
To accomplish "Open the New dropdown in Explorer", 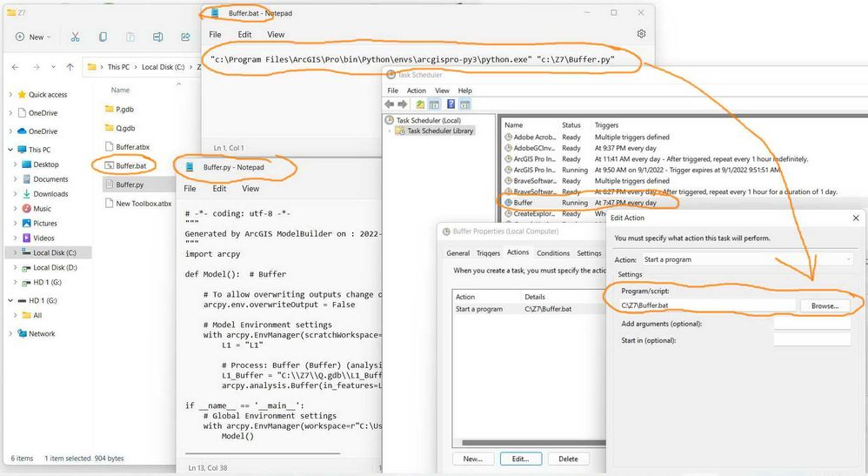I will tap(33, 37).
